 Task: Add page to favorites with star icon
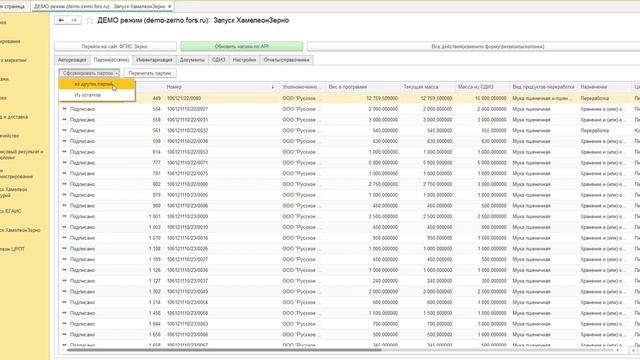90,20
